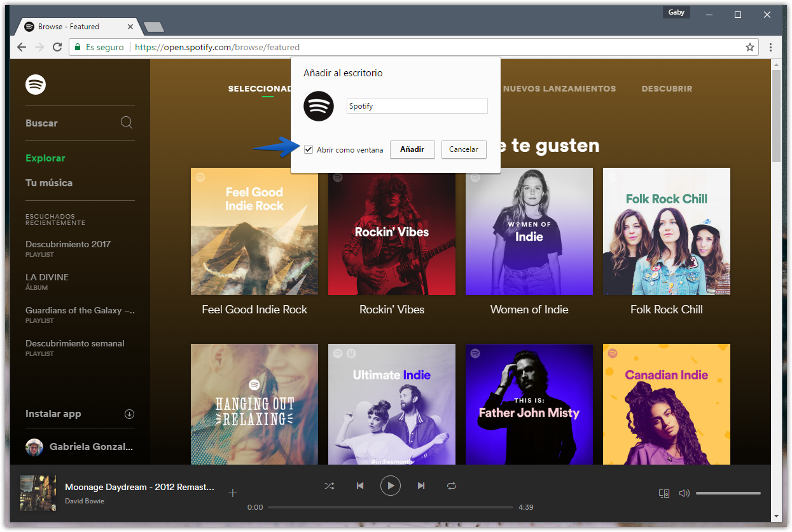Screen dimensions: 792x532
Task: Click the search magnifier icon next to Buscar
Action: 127,123
